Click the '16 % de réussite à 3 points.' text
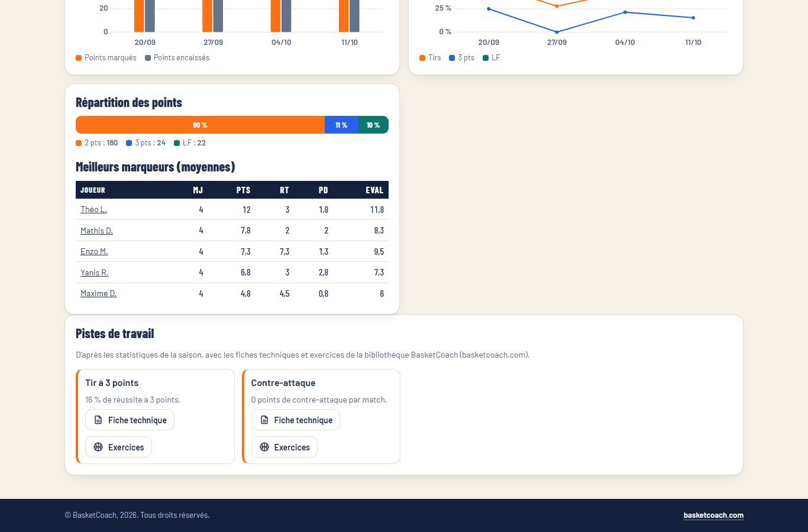Viewport: 808px width, 532px height. coord(133,400)
